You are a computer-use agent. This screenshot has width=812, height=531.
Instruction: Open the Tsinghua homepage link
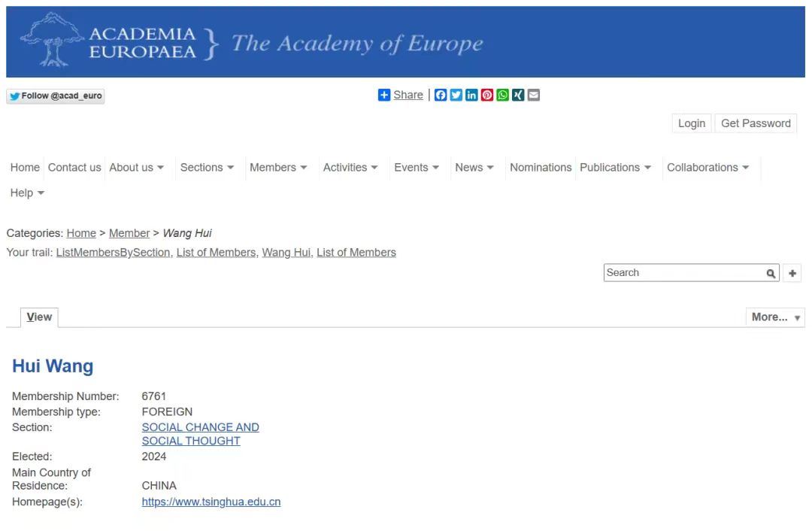coord(211,502)
